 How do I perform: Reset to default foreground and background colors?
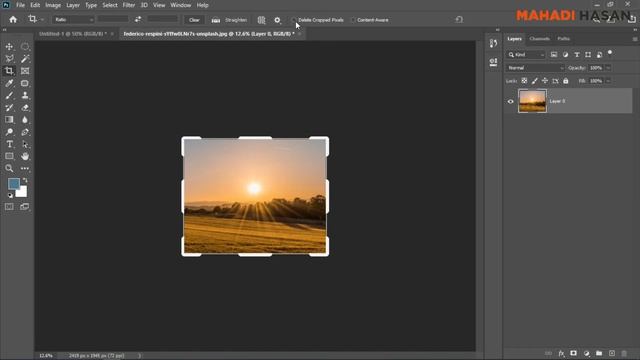[x=10, y=196]
